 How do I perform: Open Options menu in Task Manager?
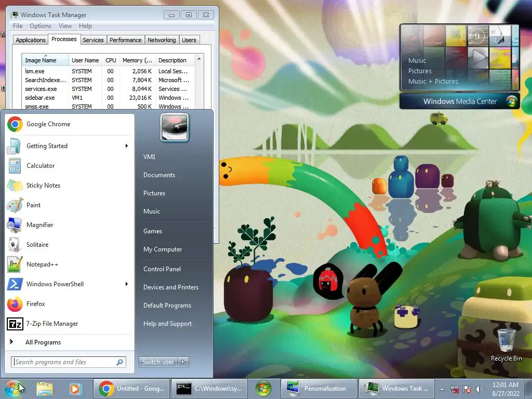coord(41,26)
